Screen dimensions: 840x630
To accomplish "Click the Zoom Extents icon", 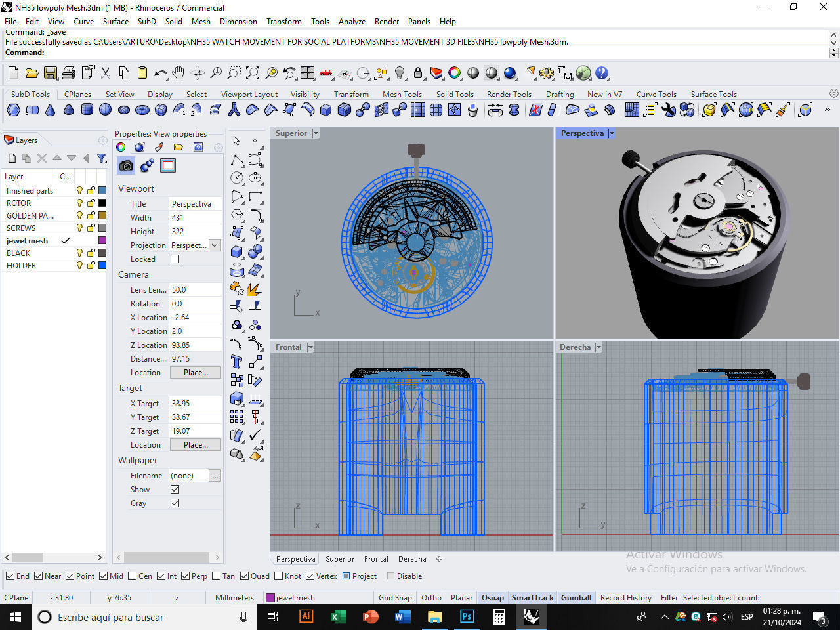I will click(x=253, y=73).
